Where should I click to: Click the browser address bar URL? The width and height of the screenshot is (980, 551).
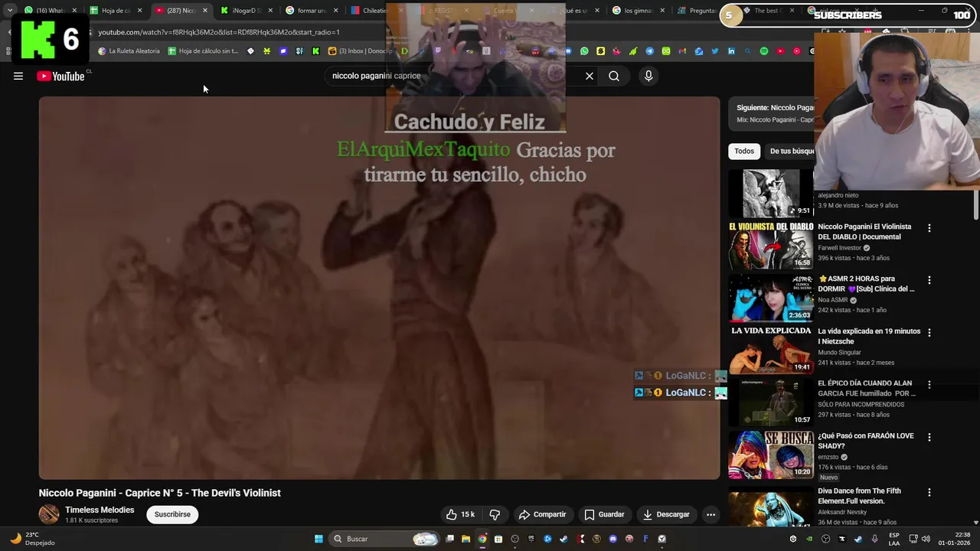tap(219, 32)
